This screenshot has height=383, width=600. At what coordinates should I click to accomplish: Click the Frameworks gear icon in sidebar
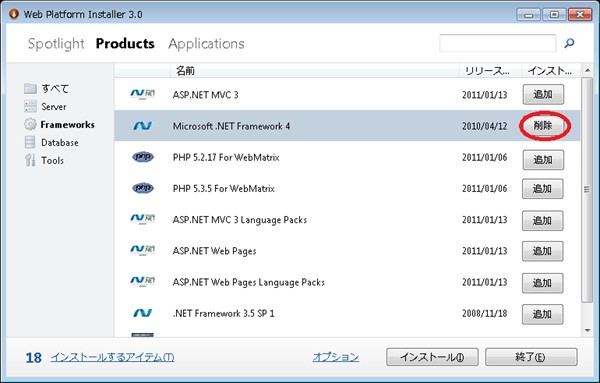[x=30, y=124]
